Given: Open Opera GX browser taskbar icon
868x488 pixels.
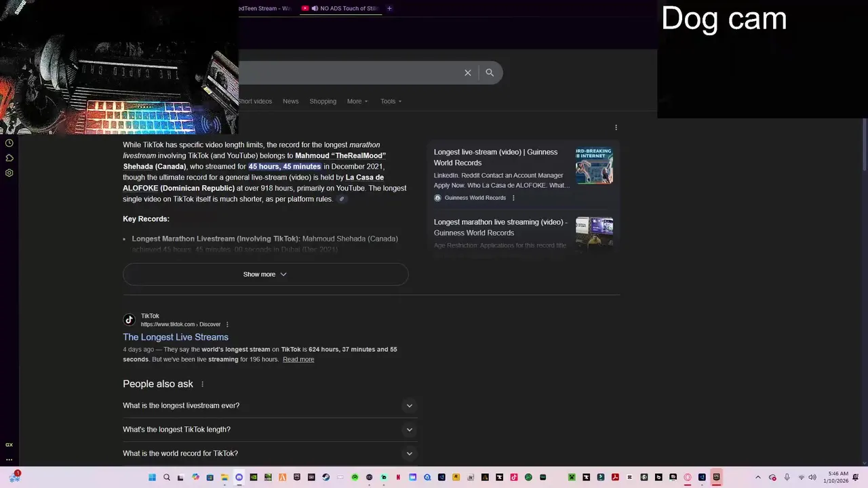Looking at the screenshot, I should click(x=688, y=477).
